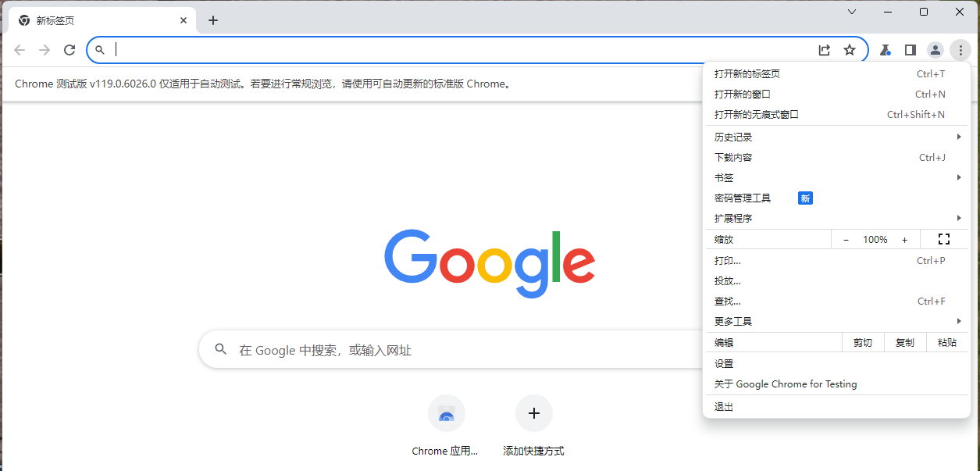Select 打开新的窗口 menu item
The height and width of the screenshot is (471, 980).
837,95
